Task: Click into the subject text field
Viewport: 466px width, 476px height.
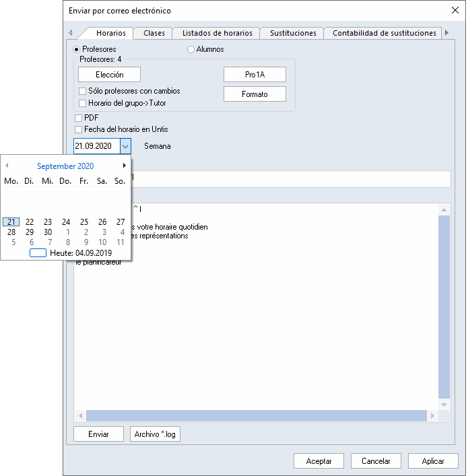Action: (x=291, y=179)
